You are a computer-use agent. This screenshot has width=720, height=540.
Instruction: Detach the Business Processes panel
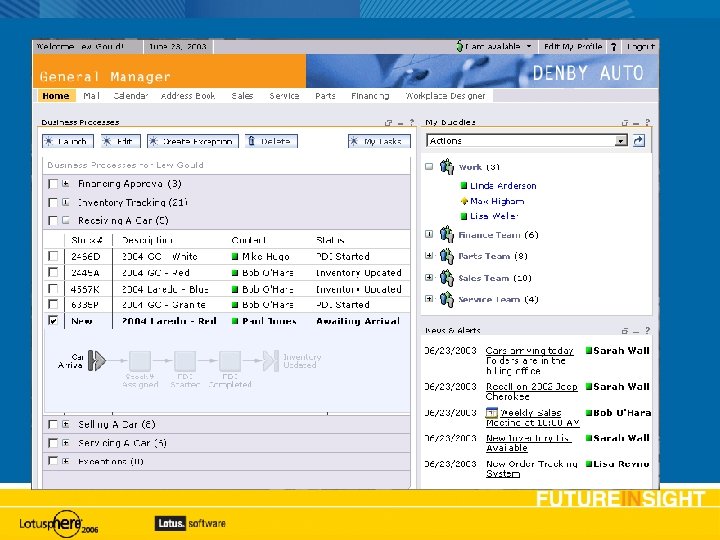[x=388, y=123]
